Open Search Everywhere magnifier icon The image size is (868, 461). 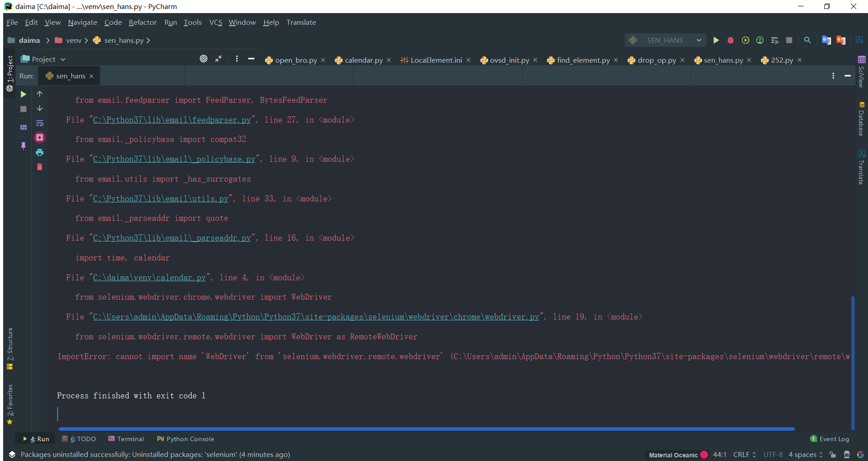(x=807, y=40)
